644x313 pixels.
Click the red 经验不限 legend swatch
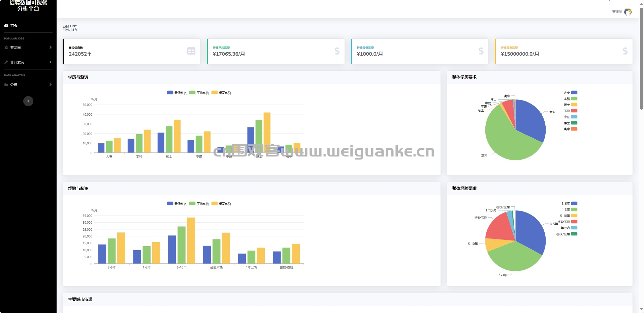click(574, 222)
